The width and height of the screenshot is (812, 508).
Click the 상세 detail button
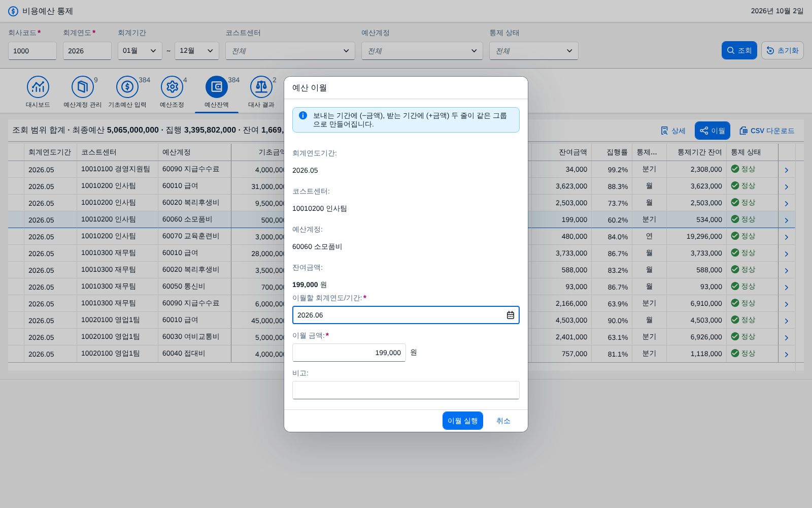click(x=673, y=131)
